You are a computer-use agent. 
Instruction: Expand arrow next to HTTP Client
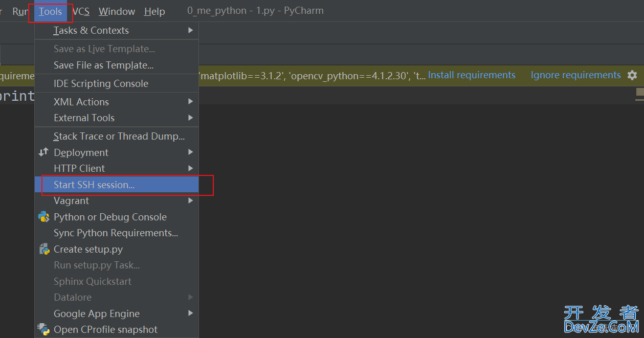click(x=190, y=168)
